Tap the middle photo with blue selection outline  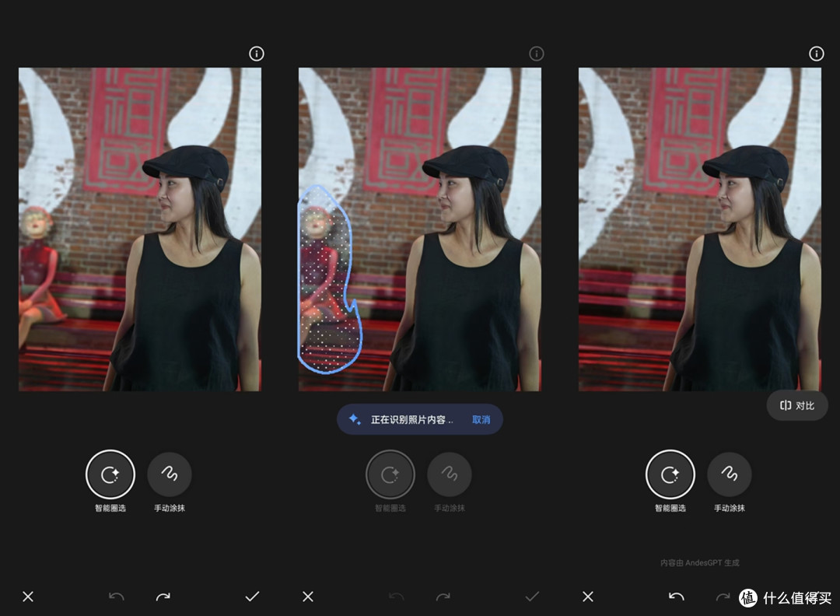click(x=420, y=229)
